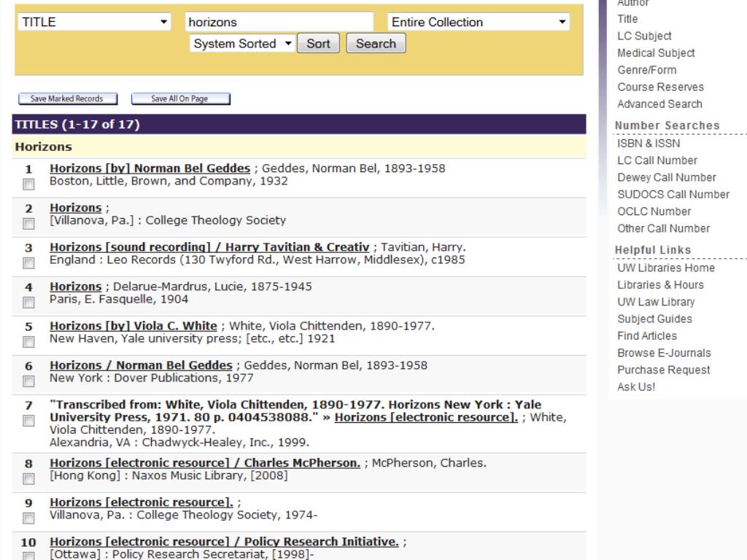
Task: Click the Search button
Action: [376, 43]
